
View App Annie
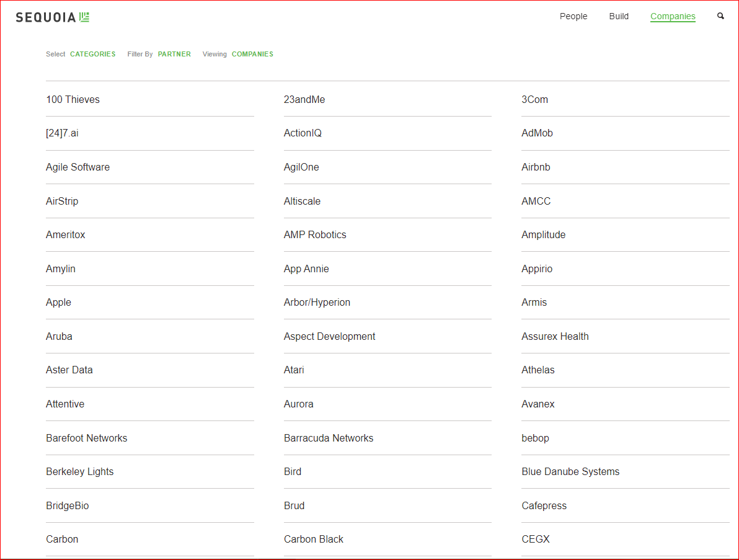(306, 269)
